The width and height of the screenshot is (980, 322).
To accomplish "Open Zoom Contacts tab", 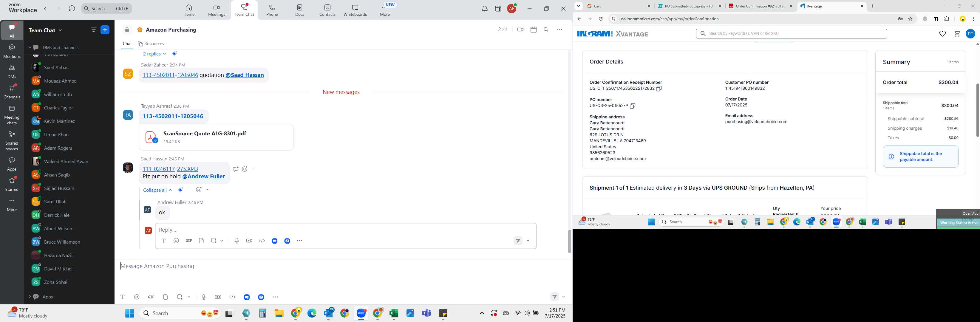I will (x=327, y=10).
